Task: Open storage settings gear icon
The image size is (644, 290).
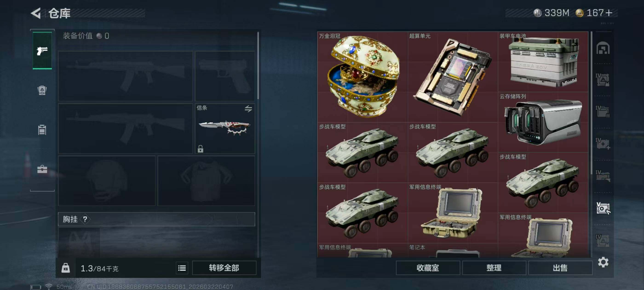Action: tap(603, 262)
